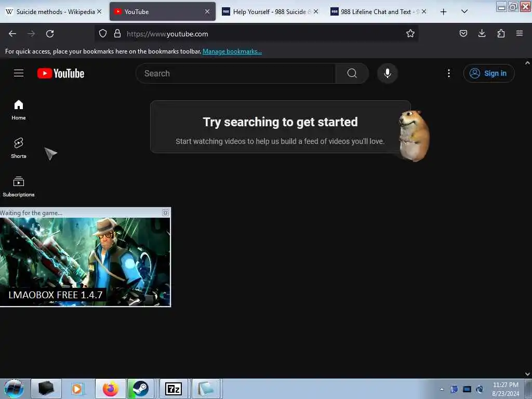Close the Help Yourself tab
Screen dimensions: 532x399
point(316,11)
